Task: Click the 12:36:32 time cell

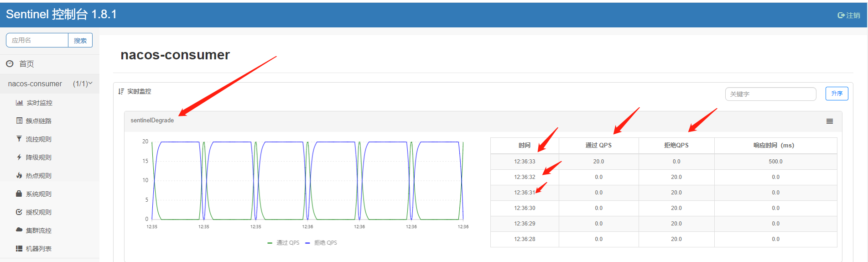Action: (525, 177)
